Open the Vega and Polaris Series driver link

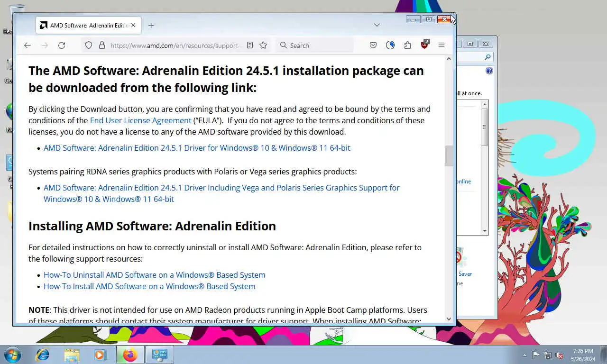[221, 193]
